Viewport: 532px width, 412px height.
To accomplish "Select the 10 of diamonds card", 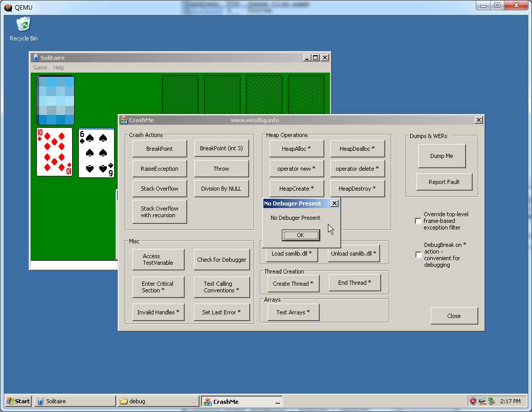I will click(54, 152).
